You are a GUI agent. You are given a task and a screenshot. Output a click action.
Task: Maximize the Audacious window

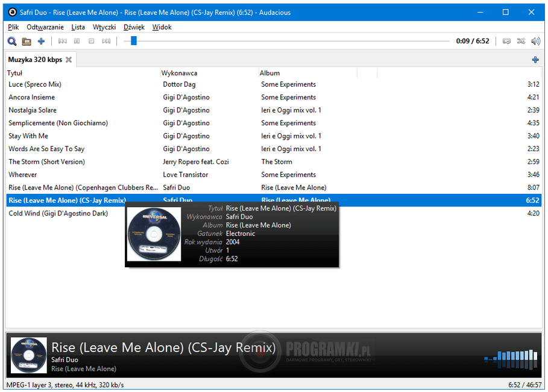(x=505, y=12)
